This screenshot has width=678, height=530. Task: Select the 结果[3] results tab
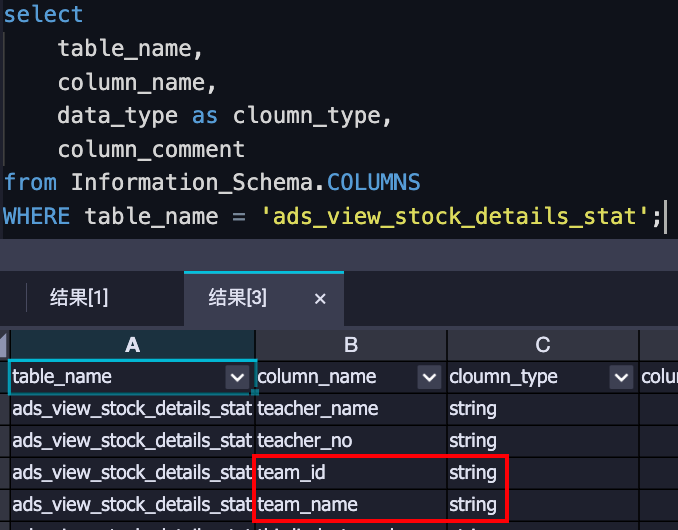[x=237, y=298]
